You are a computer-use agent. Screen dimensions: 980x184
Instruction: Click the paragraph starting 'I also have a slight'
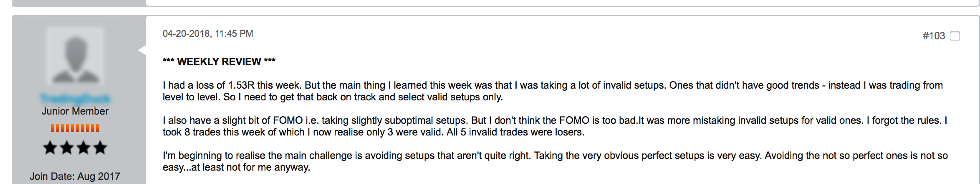555,126
